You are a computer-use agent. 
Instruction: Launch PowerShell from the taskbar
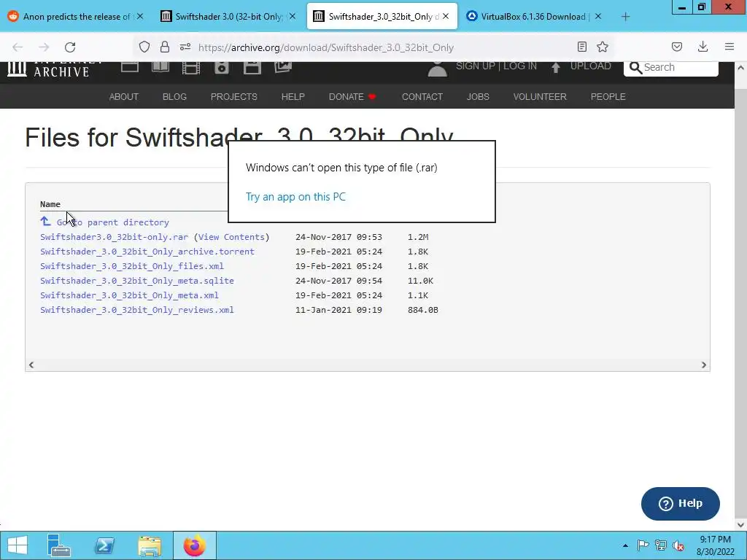pos(104,545)
